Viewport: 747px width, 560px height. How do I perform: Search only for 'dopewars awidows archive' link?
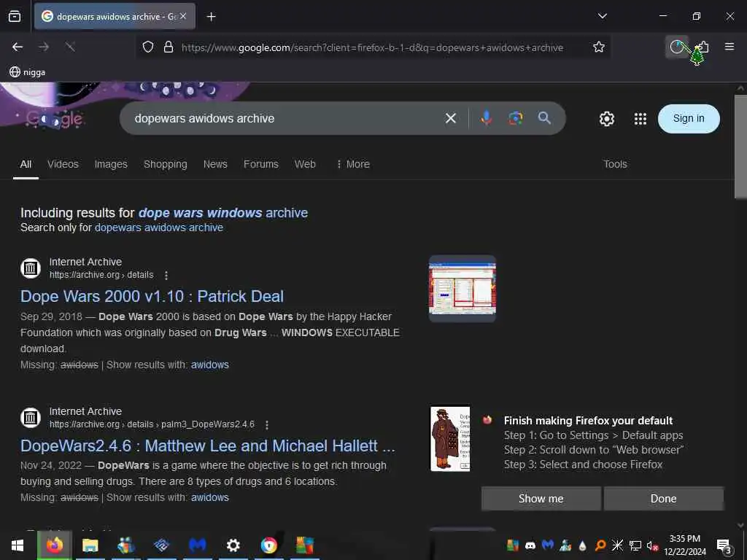(x=158, y=227)
